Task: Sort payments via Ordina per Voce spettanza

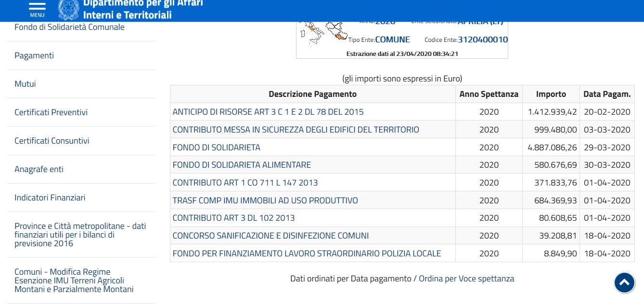Action: pos(466,279)
